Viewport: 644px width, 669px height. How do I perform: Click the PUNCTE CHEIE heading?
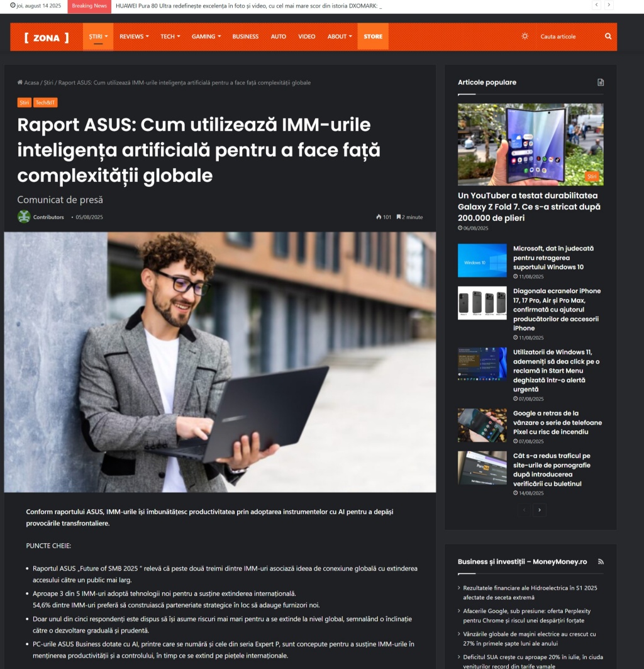point(48,546)
